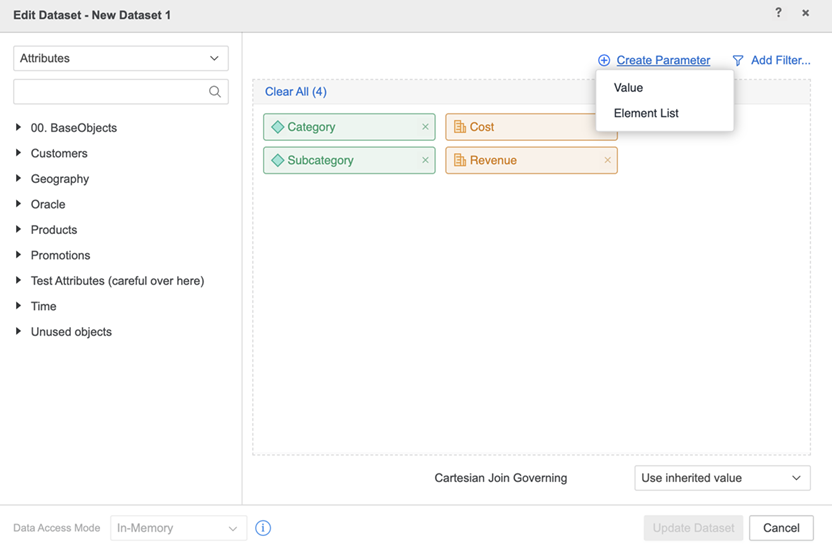Select the Customers folder in the tree
This screenshot has height=554, width=832.
[x=59, y=153]
